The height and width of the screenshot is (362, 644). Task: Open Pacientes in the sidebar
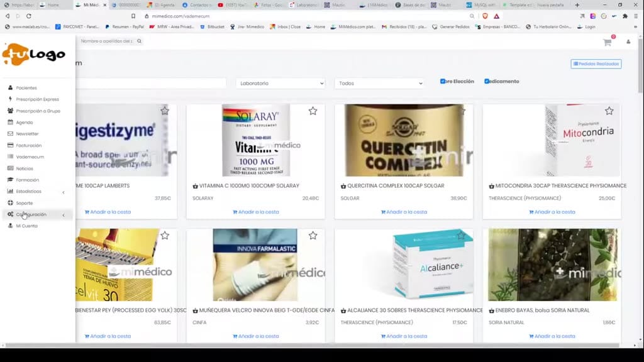pyautogui.click(x=26, y=88)
